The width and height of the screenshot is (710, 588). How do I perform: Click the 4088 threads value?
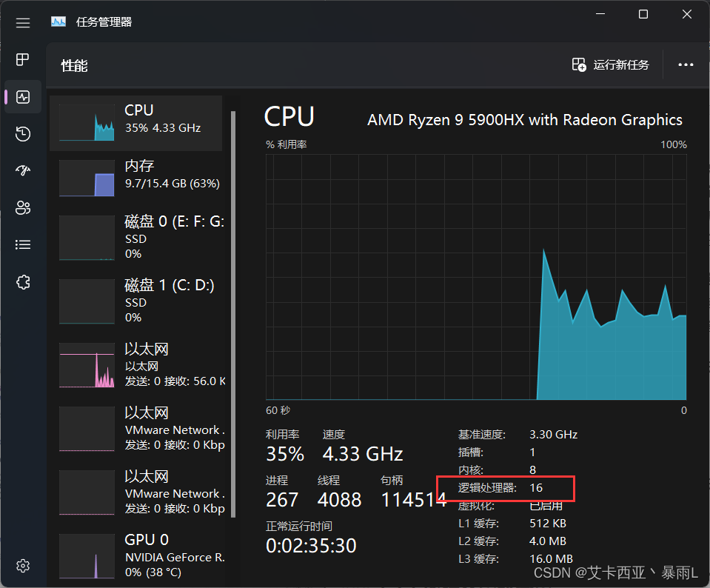point(339,500)
